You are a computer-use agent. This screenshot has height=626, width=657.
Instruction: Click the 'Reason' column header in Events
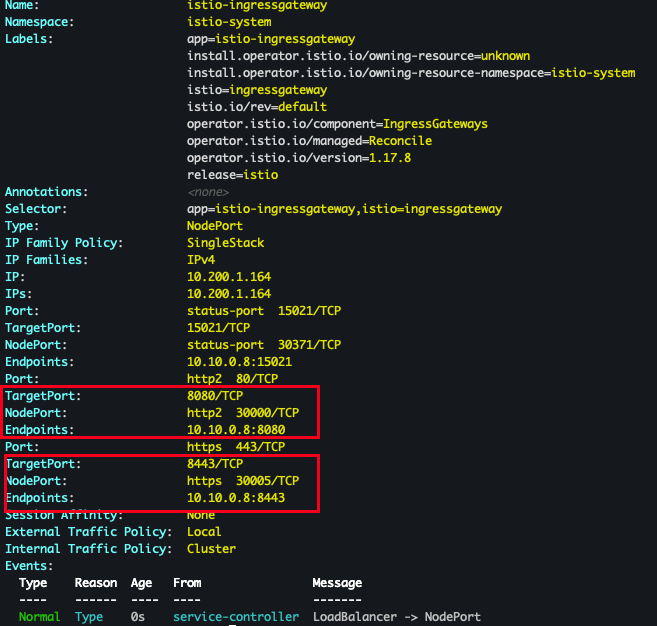96,583
